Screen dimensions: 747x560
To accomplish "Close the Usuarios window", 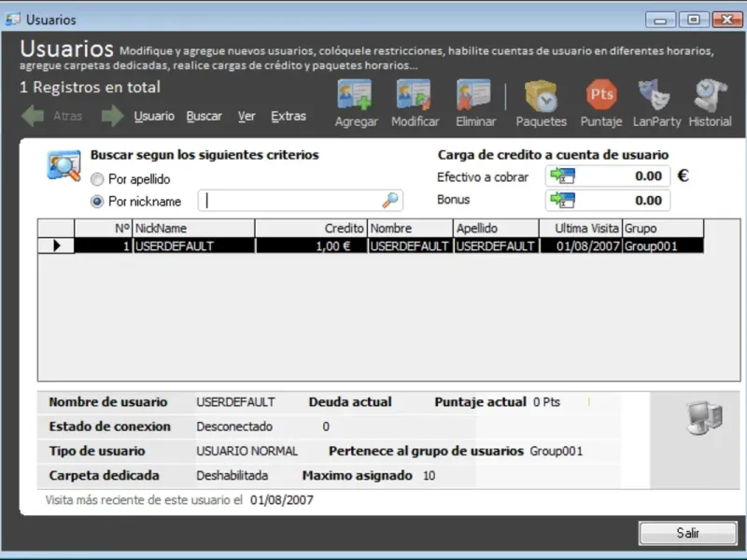I will (727, 20).
